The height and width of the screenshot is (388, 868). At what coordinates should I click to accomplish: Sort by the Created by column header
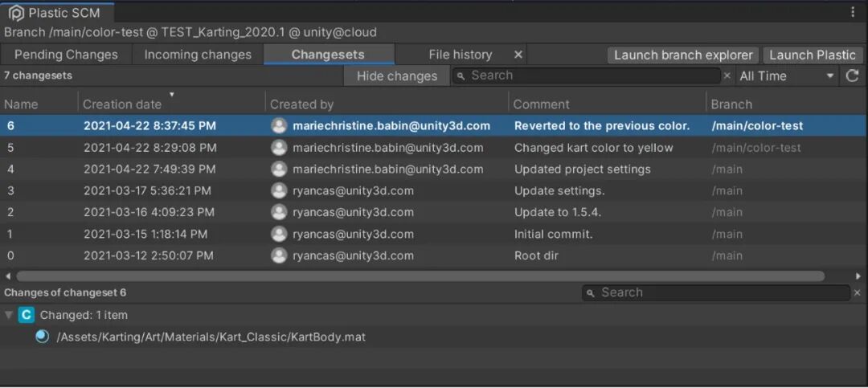click(x=301, y=104)
